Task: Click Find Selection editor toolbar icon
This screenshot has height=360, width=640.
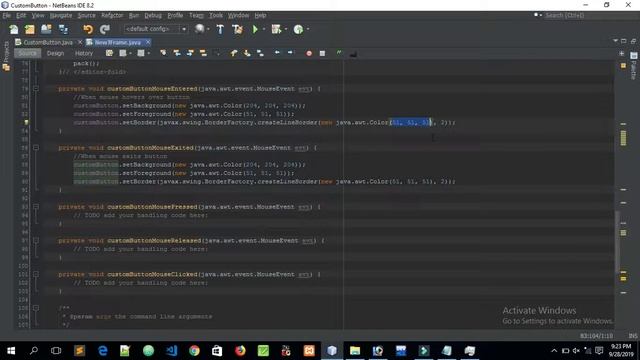Action: [163, 53]
